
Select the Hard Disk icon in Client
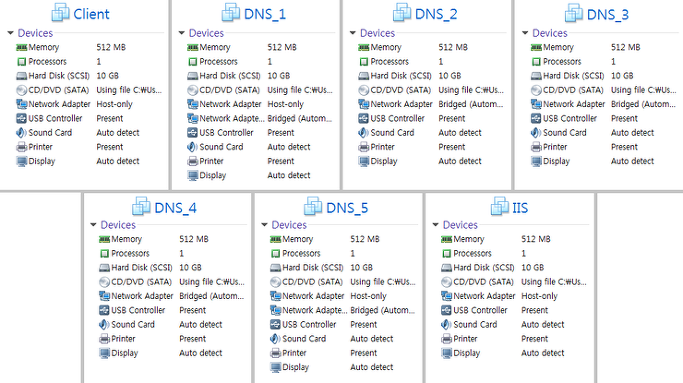(21, 76)
